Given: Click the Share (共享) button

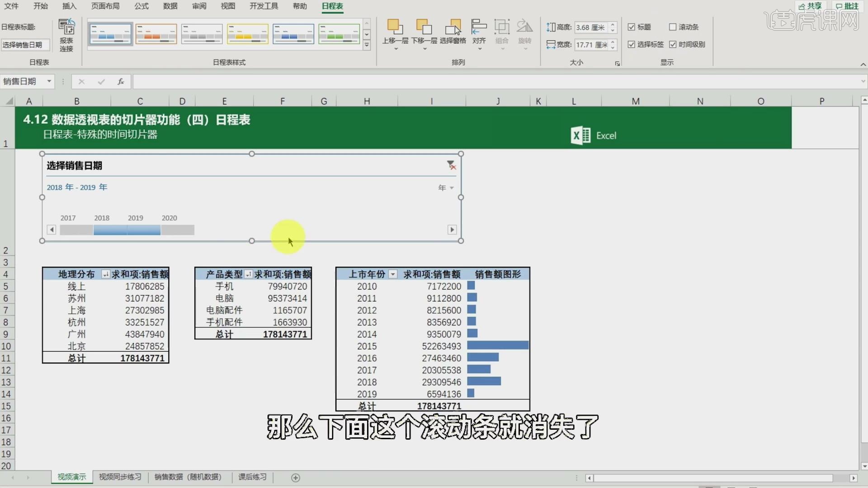Looking at the screenshot, I should (x=810, y=6).
